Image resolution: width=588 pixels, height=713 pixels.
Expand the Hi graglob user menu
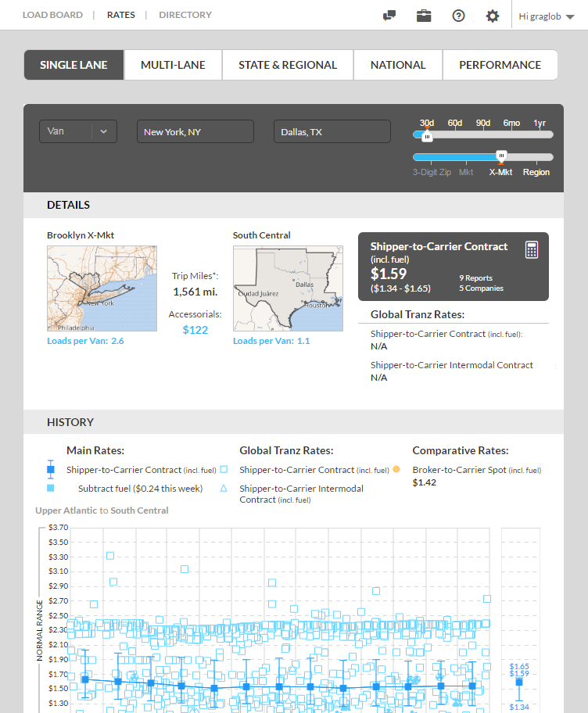click(x=546, y=16)
